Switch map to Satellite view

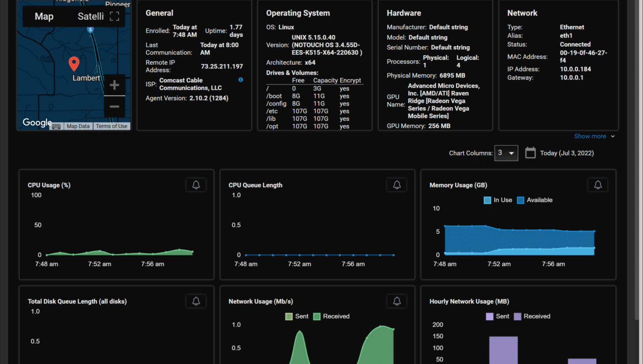(x=91, y=16)
